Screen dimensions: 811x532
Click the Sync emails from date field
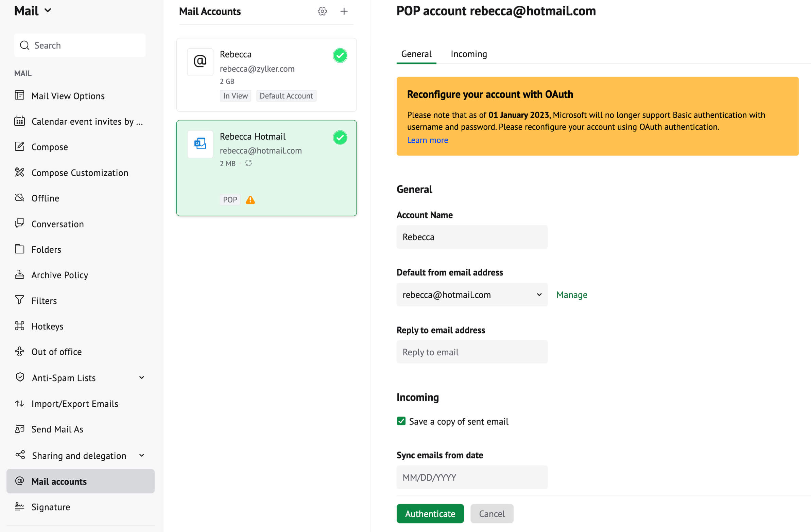coord(472,477)
